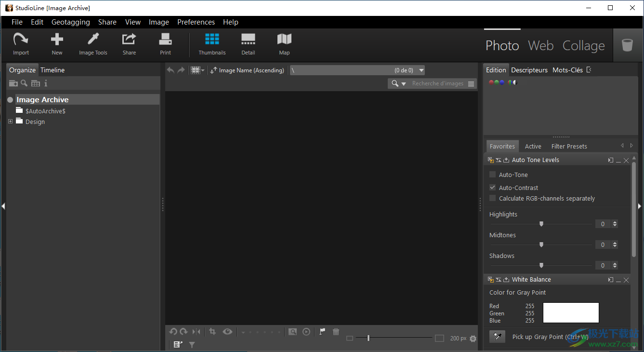The height and width of the screenshot is (352, 644).
Task: Check Calculate RGB-channels separately
Action: tap(492, 198)
